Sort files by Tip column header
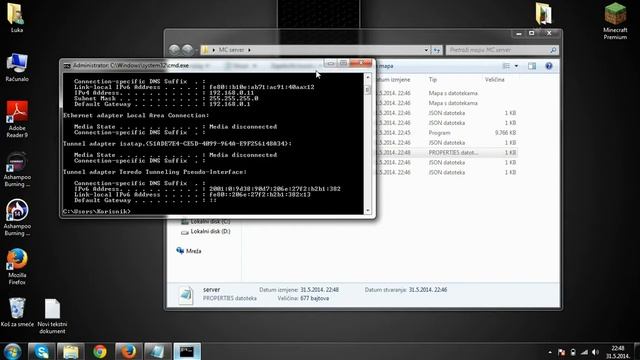Image resolution: width=640 pixels, height=360 pixels. [x=433, y=80]
